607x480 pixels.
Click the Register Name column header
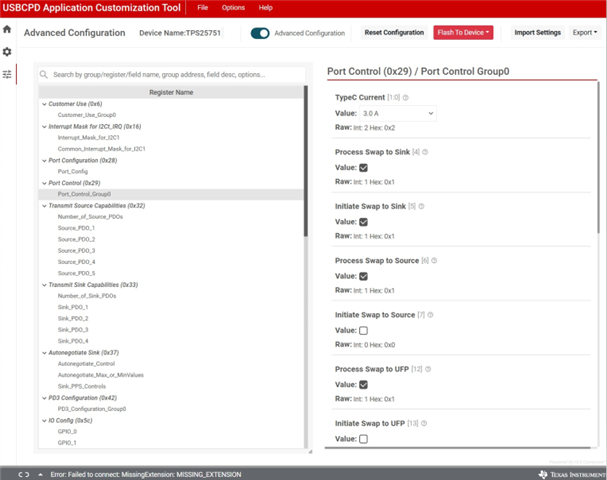tap(171, 92)
